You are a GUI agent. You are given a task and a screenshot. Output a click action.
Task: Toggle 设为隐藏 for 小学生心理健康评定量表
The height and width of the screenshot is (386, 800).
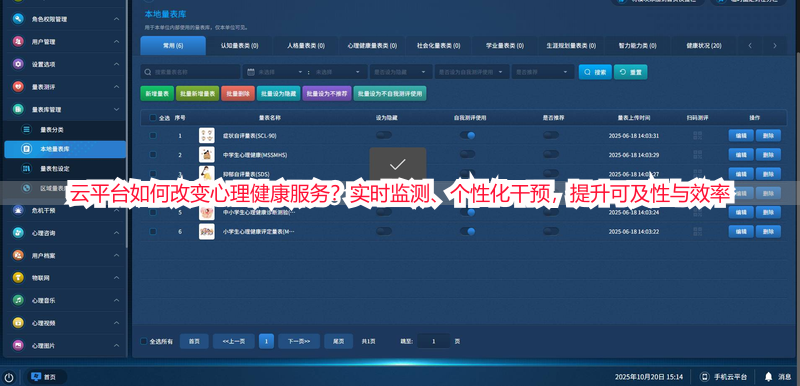[384, 231]
